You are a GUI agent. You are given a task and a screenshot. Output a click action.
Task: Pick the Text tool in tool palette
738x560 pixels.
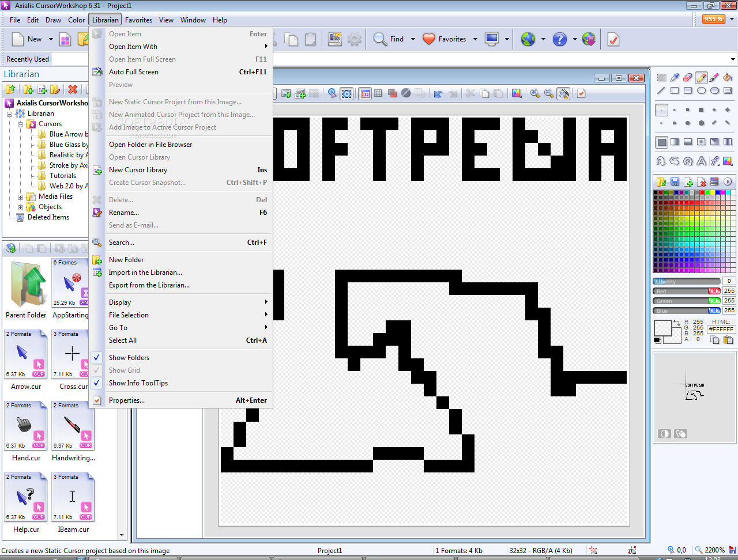pyautogui.click(x=701, y=161)
